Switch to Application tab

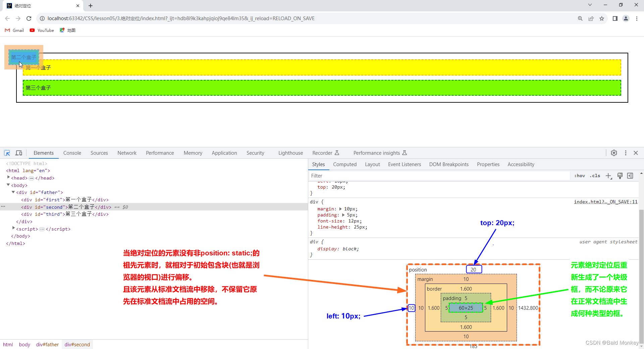point(224,153)
